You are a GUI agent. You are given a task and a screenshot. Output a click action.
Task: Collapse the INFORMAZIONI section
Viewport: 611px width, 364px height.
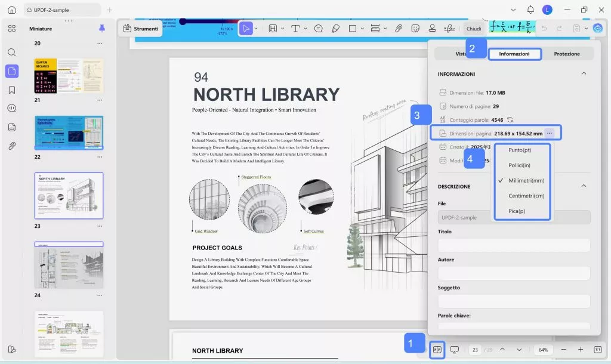point(584,73)
